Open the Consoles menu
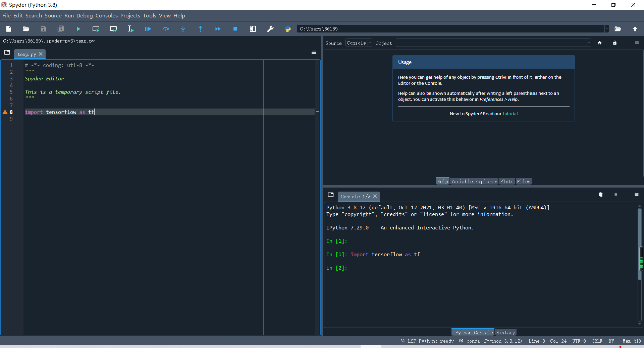644x348 pixels. tap(107, 16)
